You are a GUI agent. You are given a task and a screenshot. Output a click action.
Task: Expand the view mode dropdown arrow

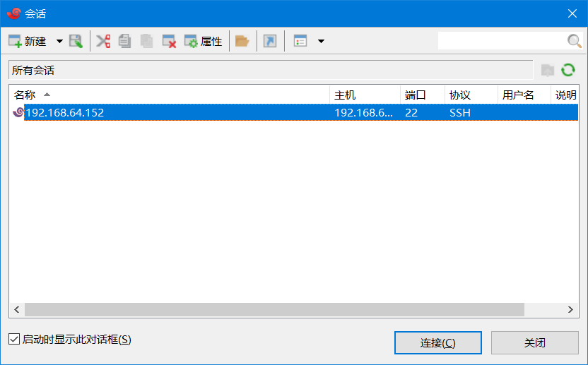[x=321, y=41]
